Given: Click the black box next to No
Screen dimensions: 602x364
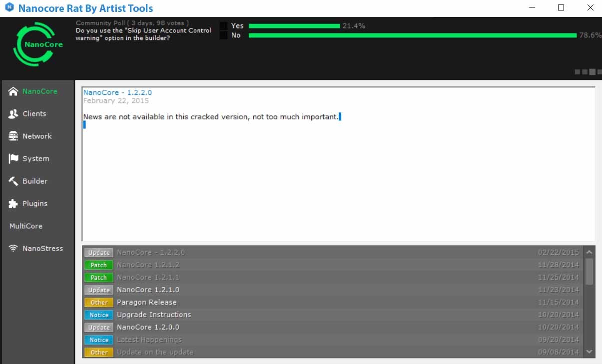Looking at the screenshot, I should [224, 35].
